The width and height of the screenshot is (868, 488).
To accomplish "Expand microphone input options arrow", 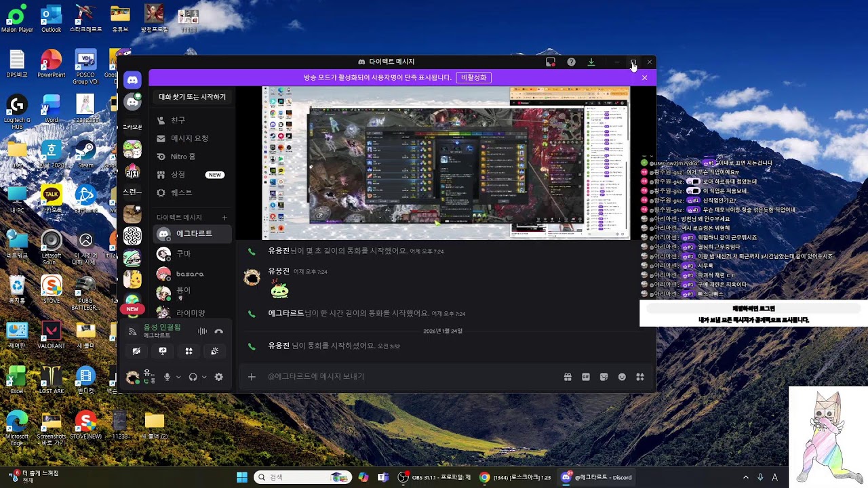I will pos(178,377).
